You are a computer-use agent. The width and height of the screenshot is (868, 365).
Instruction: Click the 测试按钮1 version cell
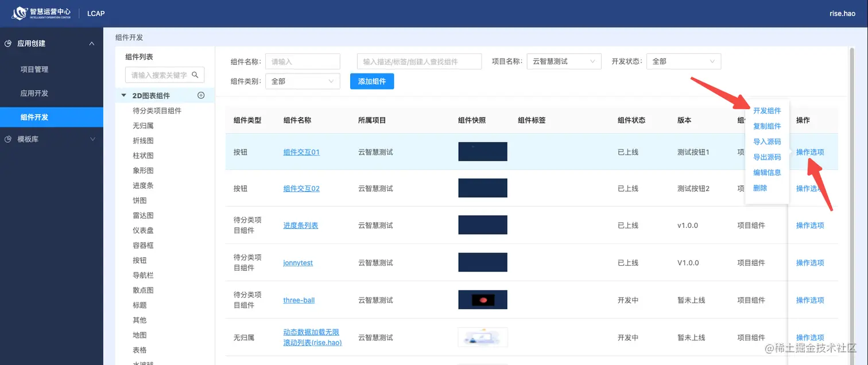click(x=693, y=152)
